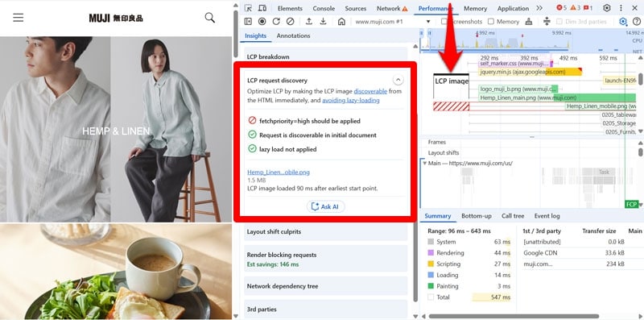This screenshot has width=644, height=320.
Task: Switch to the Elements tab
Action: click(x=290, y=8)
